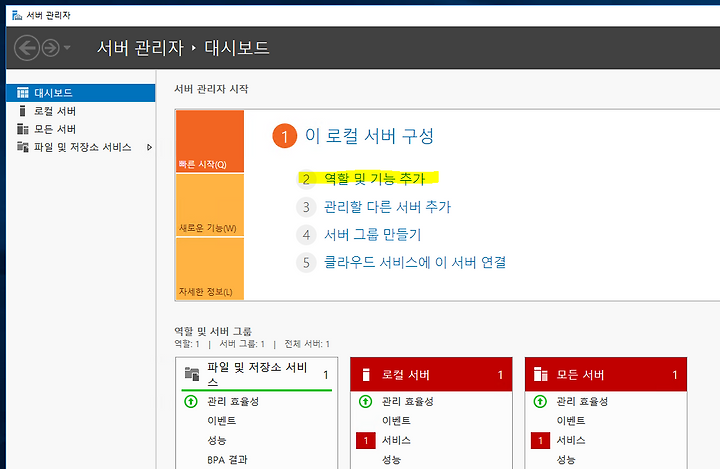Click the 파일 및 저장소 서비스 sidebar icon

[22, 147]
